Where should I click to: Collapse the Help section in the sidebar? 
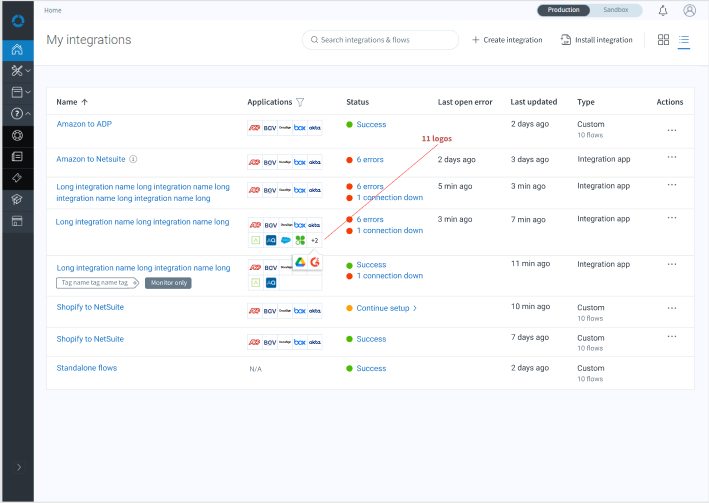(x=17, y=114)
